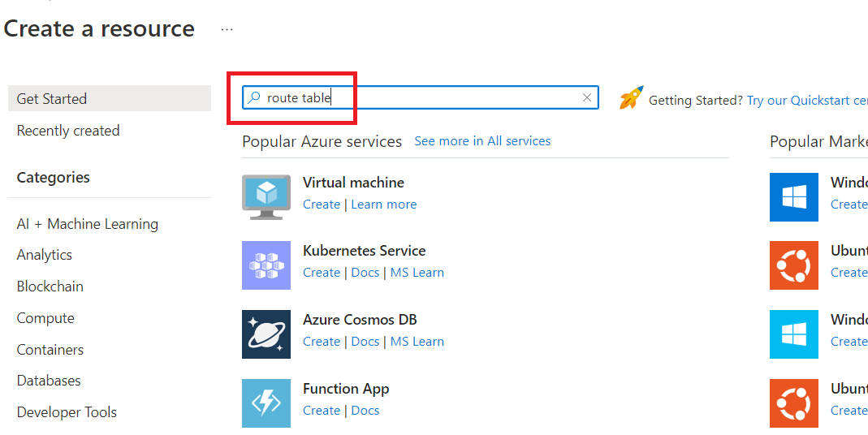Open the more options ellipsis beside the title

pyautogui.click(x=227, y=30)
